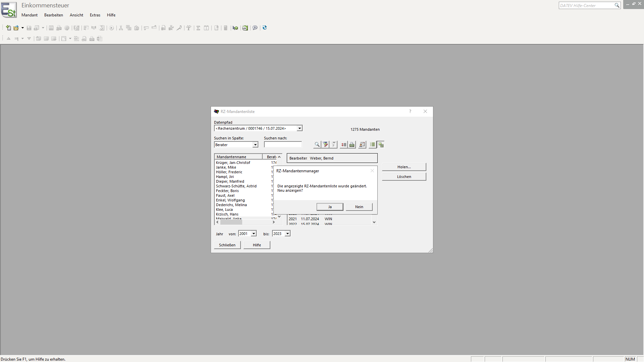
Task: Click the magnifier search icon in dialog
Action: (317, 145)
